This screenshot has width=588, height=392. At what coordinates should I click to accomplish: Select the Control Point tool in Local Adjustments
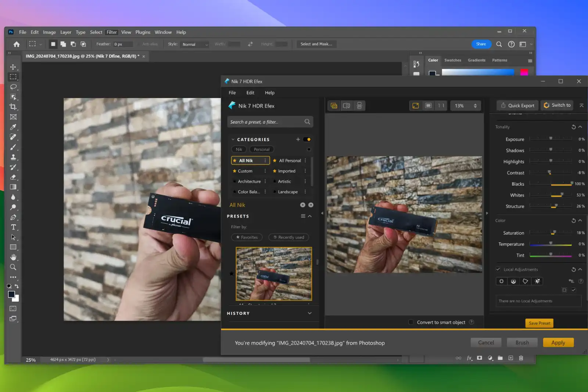tap(501, 281)
